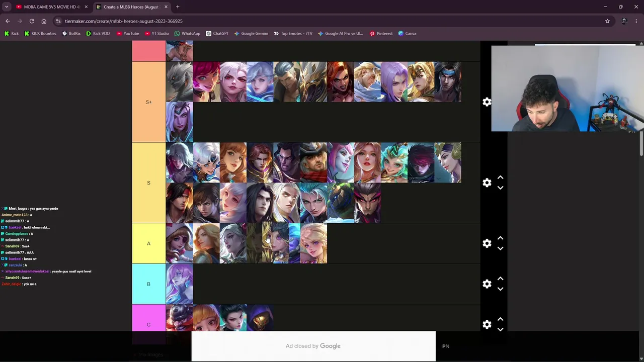Go back to the previous page
The width and height of the screenshot is (644, 362).
pyautogui.click(x=8, y=21)
